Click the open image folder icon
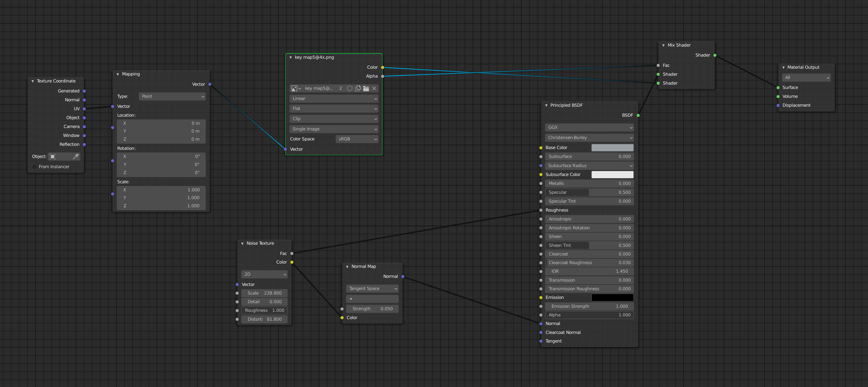Viewport: 868px width, 387px height. (366, 88)
